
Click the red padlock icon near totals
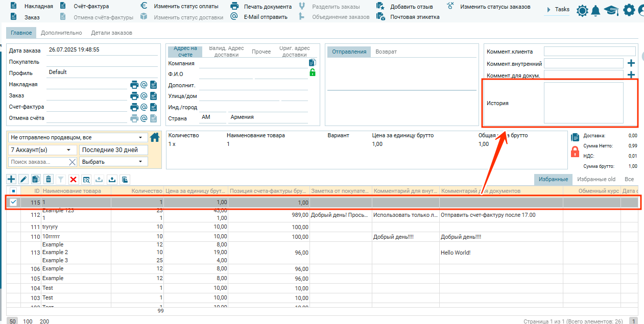[575, 151]
